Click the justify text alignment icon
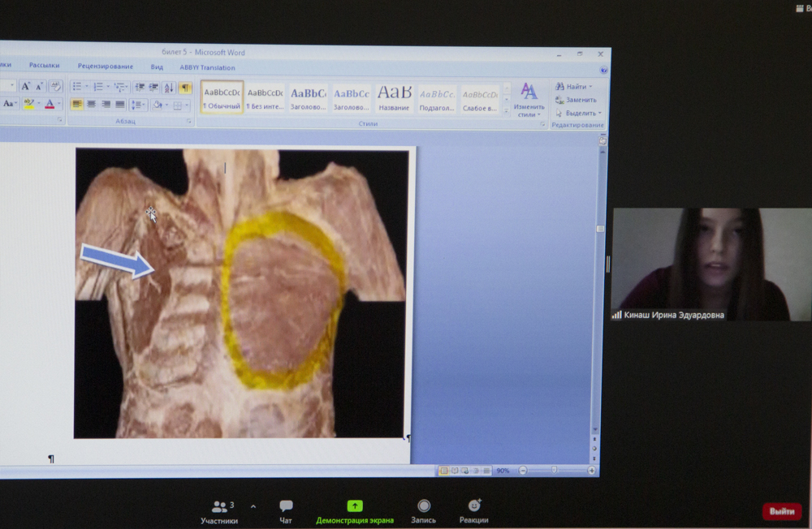This screenshot has height=529, width=812. (120, 104)
